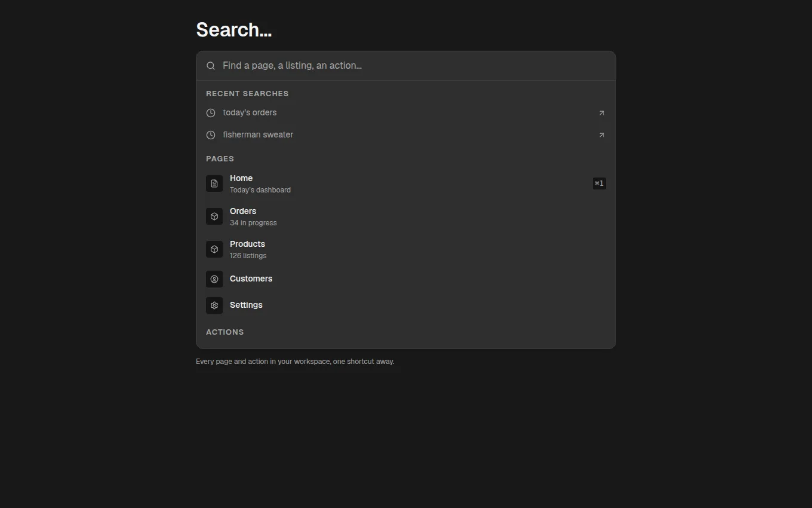Click the Settings gear icon
Image resolution: width=812 pixels, height=508 pixels.
click(214, 305)
